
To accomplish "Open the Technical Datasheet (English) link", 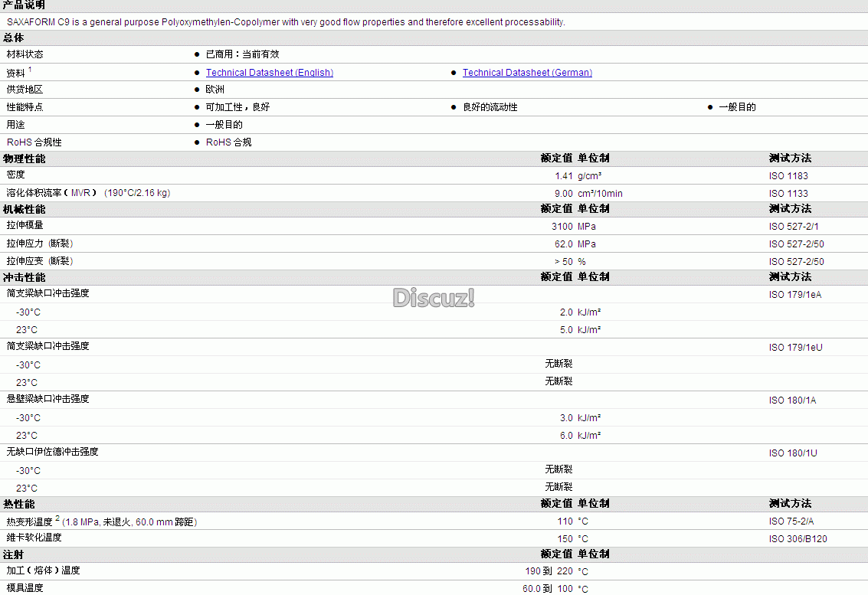I will pyautogui.click(x=270, y=73).
